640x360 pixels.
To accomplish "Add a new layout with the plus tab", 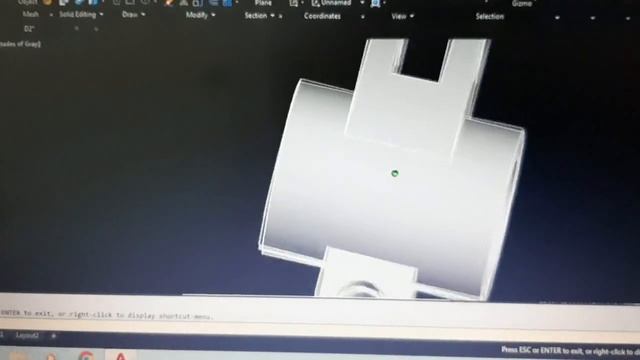I will click(53, 336).
